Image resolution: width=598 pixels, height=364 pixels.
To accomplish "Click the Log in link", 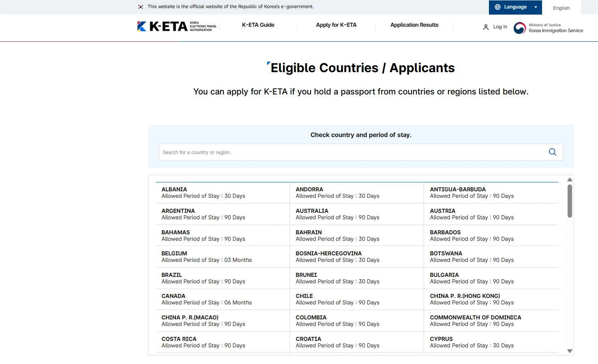I will point(500,27).
